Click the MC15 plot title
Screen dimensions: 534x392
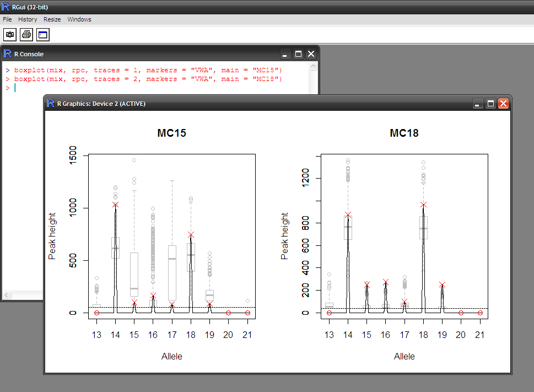click(x=171, y=133)
